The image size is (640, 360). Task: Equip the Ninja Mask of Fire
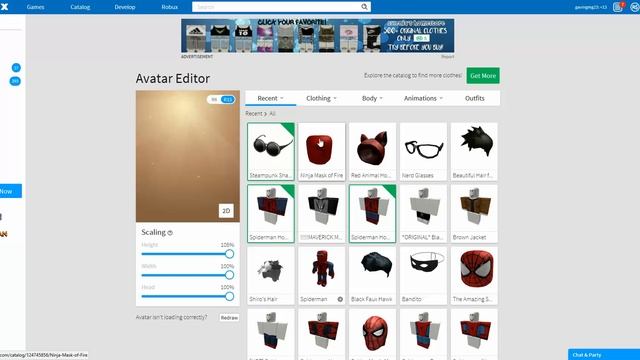click(322, 151)
